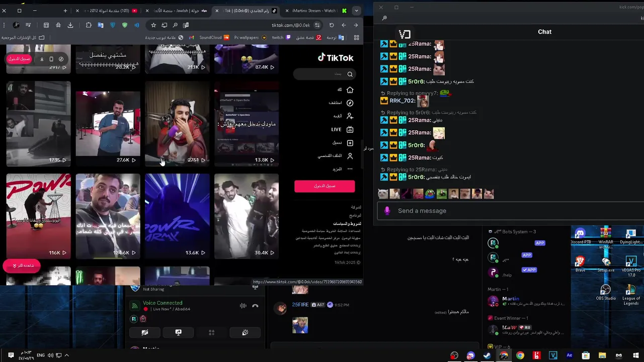
Task: Open OBS Studio desktop shortcut
Action: click(x=606, y=293)
